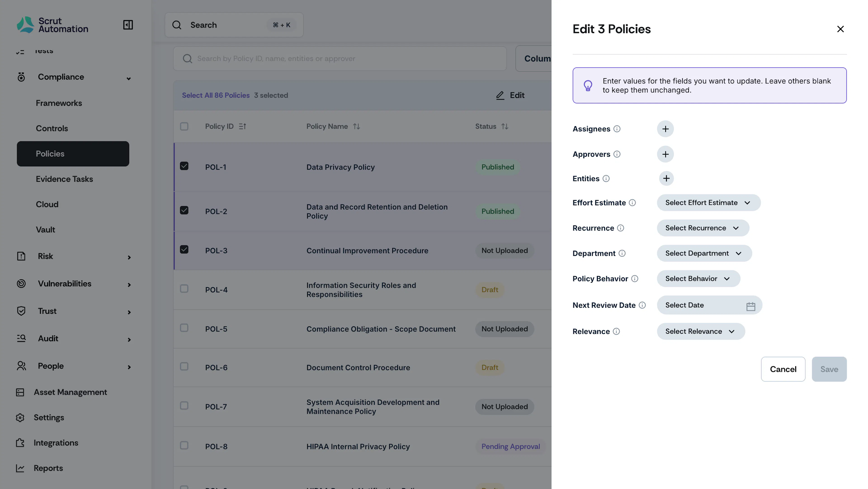
Task: Click the Save button
Action: [x=829, y=369]
